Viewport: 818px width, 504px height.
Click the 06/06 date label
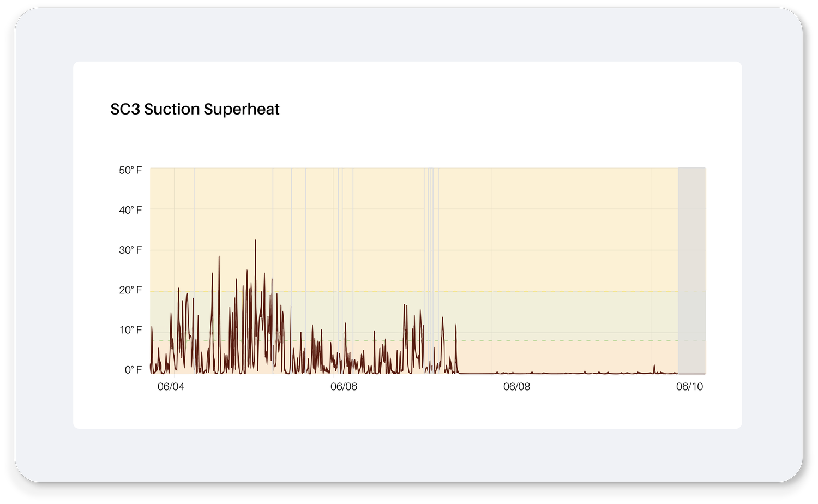(343, 387)
